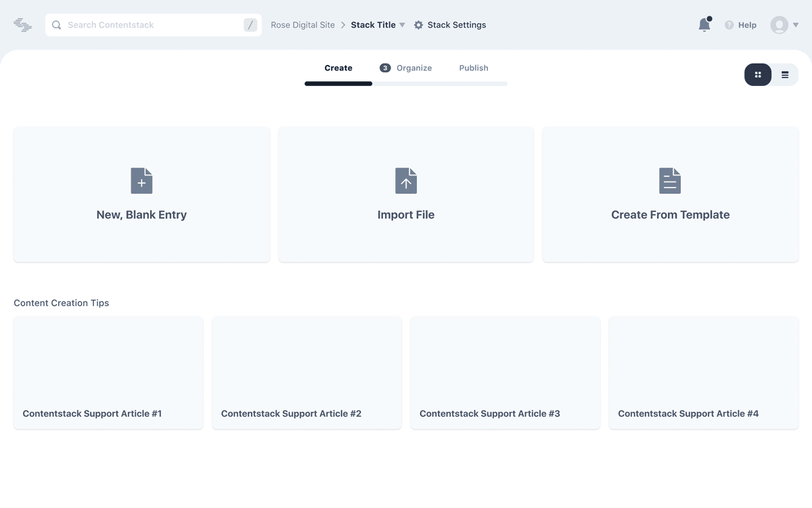Click the step progress bar
This screenshot has width=812, height=508.
[x=406, y=84]
